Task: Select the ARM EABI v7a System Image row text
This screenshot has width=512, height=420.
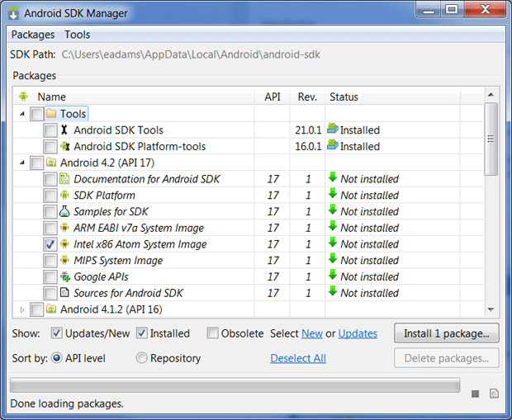Action: (139, 228)
